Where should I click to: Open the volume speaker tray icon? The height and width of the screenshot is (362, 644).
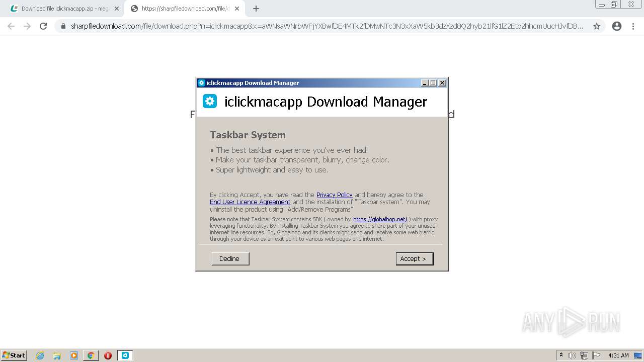tap(572, 355)
